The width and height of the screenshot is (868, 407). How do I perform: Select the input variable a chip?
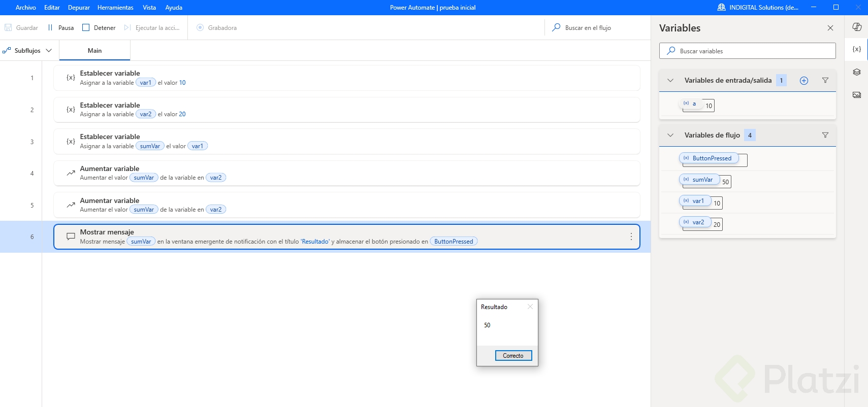pos(690,104)
